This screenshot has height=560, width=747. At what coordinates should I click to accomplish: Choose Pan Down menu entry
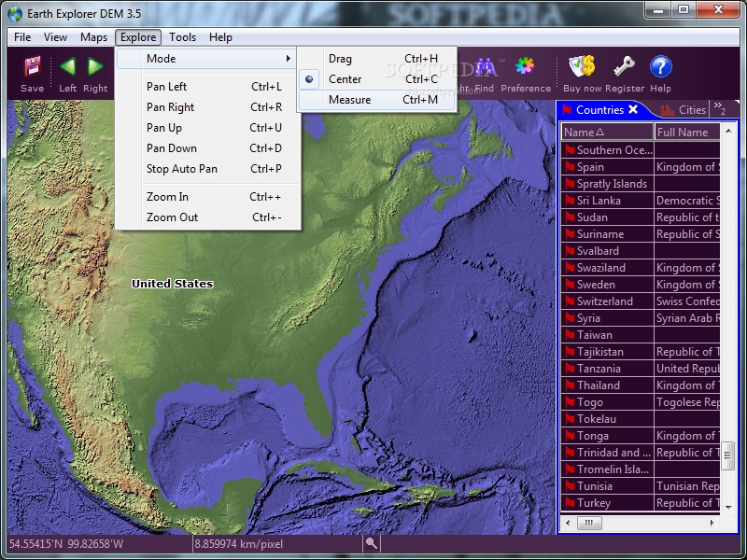[x=207, y=148]
